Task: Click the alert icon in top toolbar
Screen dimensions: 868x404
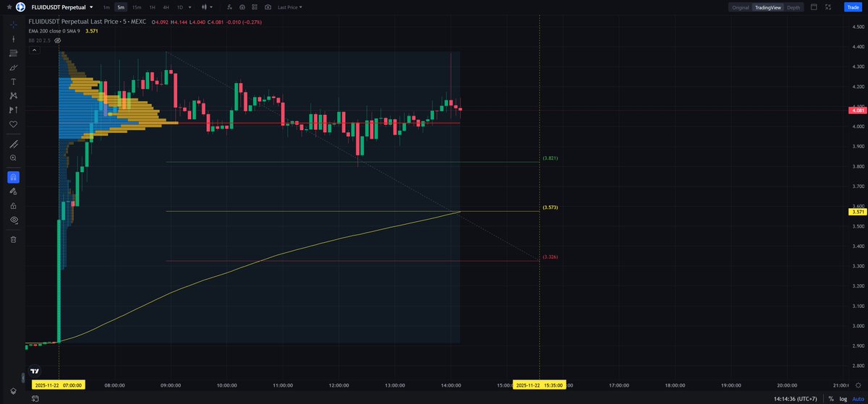Action: coord(242,7)
